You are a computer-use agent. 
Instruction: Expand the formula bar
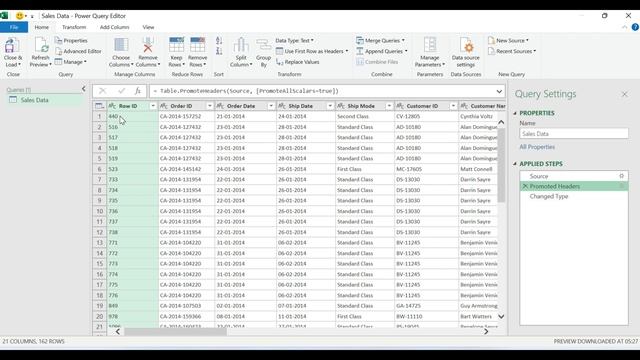(499, 91)
